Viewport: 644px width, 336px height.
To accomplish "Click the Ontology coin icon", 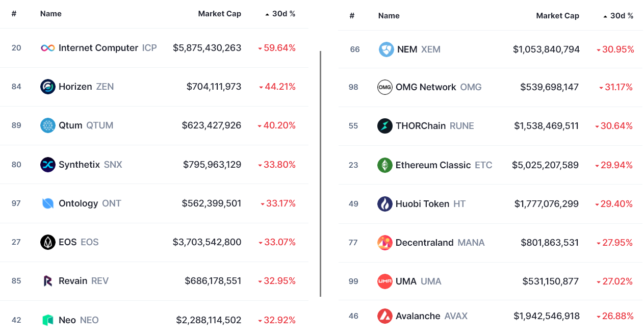I will point(47,203).
